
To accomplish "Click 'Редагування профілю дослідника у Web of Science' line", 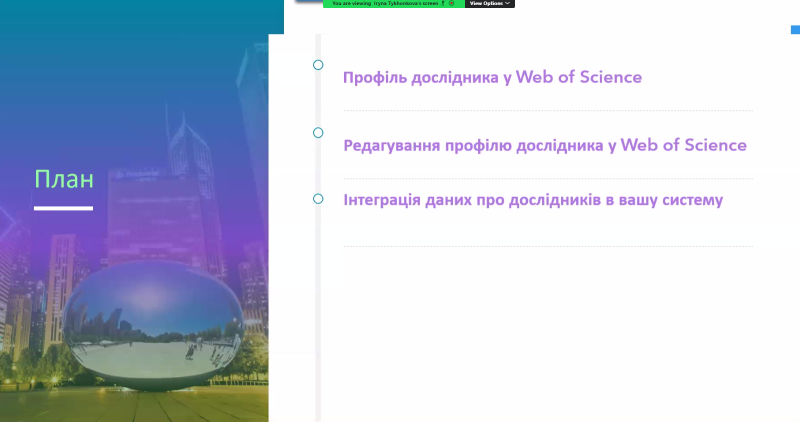I will coord(545,145).
